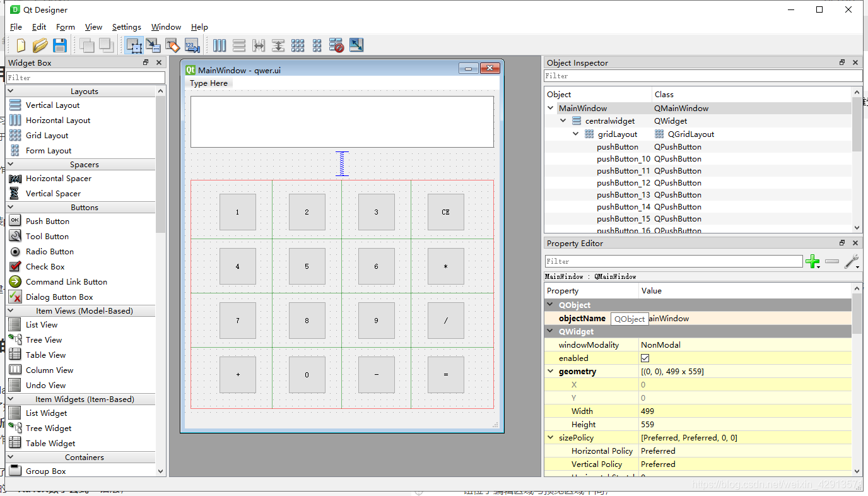Collapse the Buttons category header

click(81, 208)
